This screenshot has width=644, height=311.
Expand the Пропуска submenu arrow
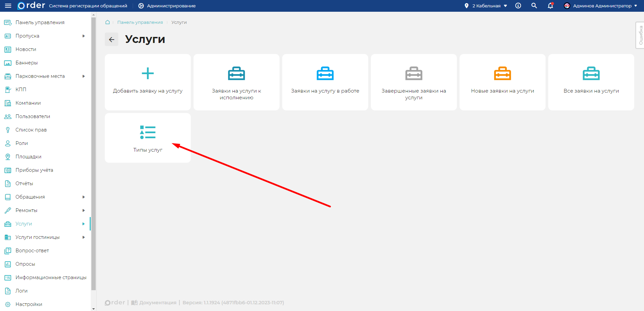pyautogui.click(x=84, y=36)
